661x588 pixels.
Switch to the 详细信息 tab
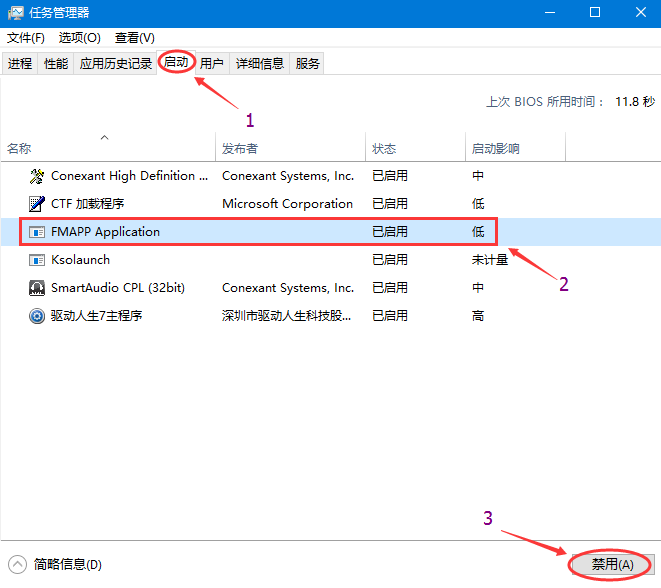click(x=259, y=64)
